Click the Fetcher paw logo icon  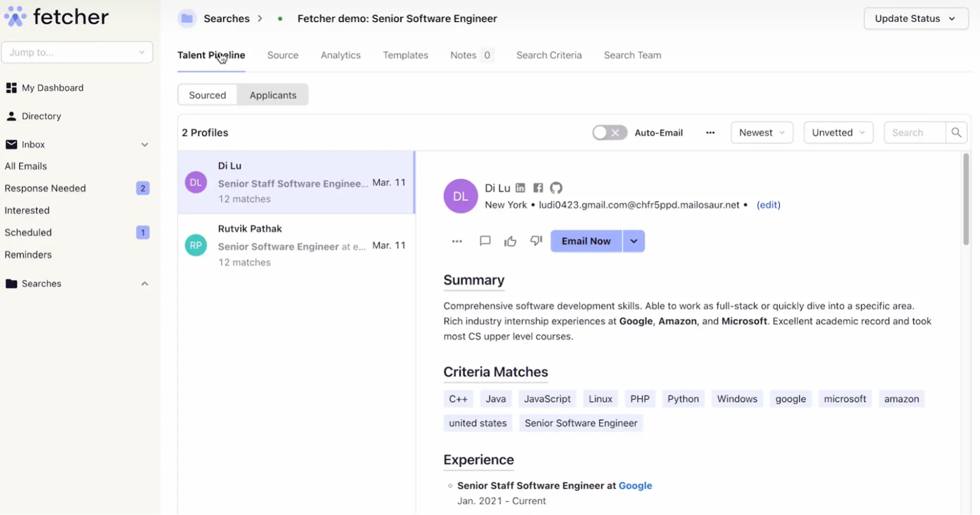[x=15, y=16]
